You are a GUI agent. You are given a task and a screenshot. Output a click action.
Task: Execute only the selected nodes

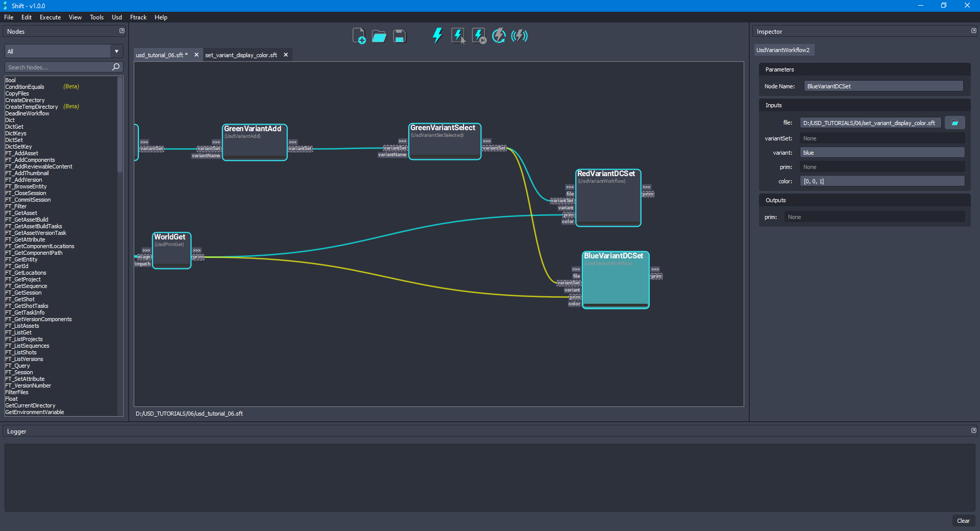tap(458, 36)
